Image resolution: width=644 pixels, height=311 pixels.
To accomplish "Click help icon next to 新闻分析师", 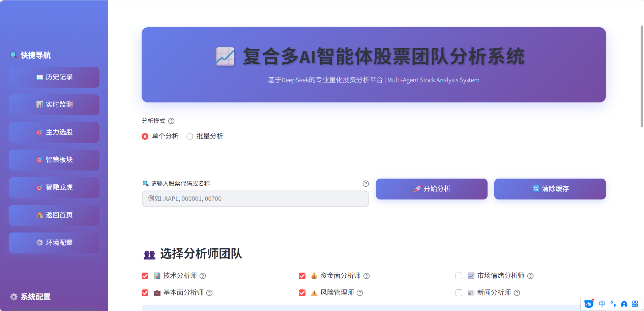I will (517, 293).
